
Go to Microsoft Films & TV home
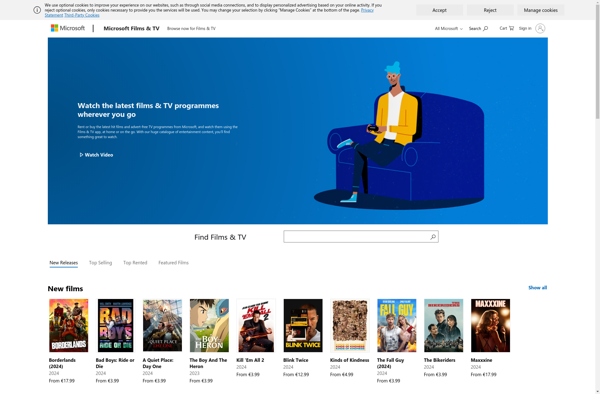pyautogui.click(x=131, y=28)
